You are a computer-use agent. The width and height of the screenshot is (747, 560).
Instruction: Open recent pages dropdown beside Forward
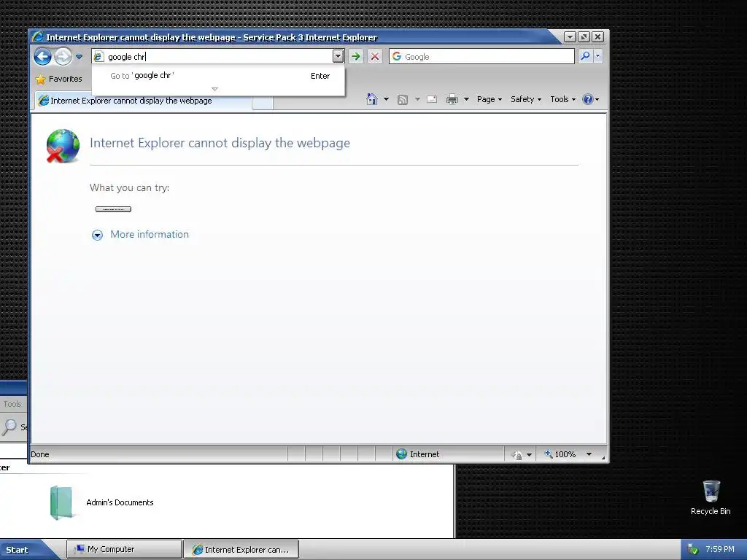tap(79, 57)
